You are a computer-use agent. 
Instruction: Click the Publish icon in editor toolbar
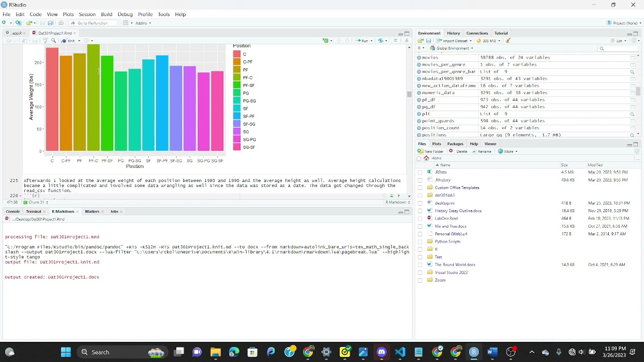(381, 41)
